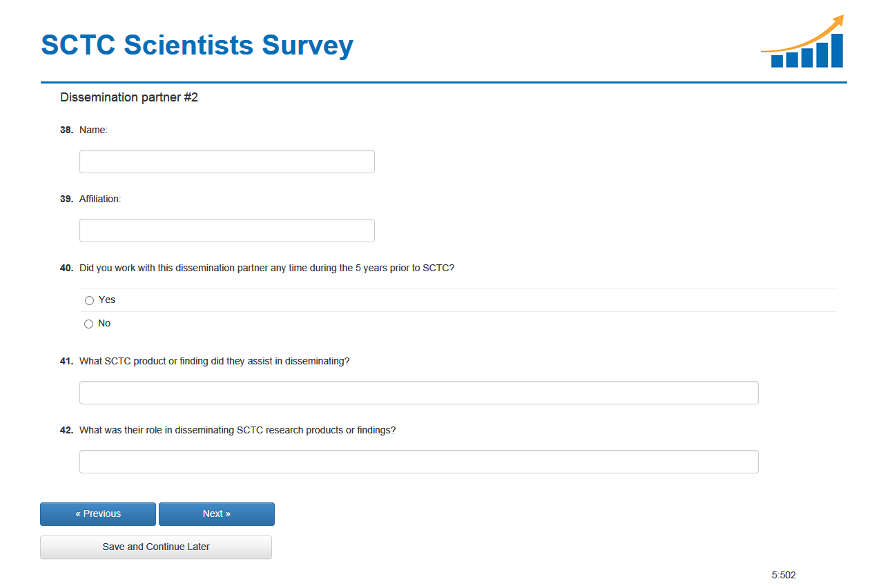Image resolution: width=883 pixels, height=588 pixels.
Task: Click the SCTC Scientists Survey title
Action: point(197,45)
